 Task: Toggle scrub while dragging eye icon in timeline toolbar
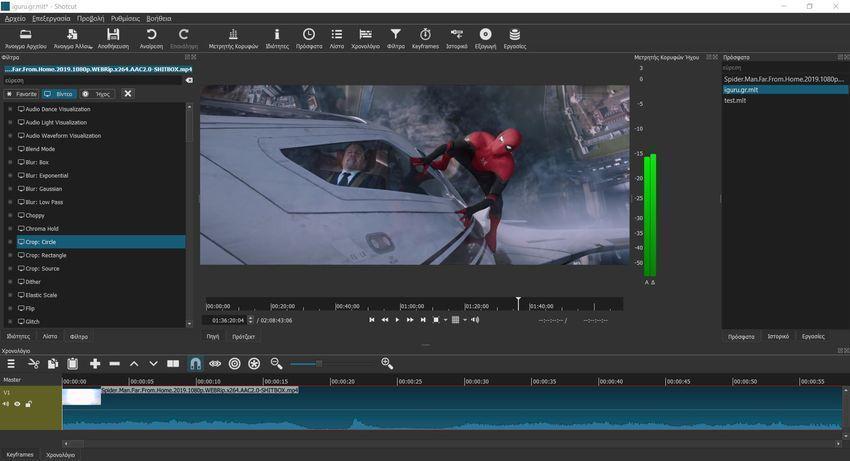coord(215,363)
